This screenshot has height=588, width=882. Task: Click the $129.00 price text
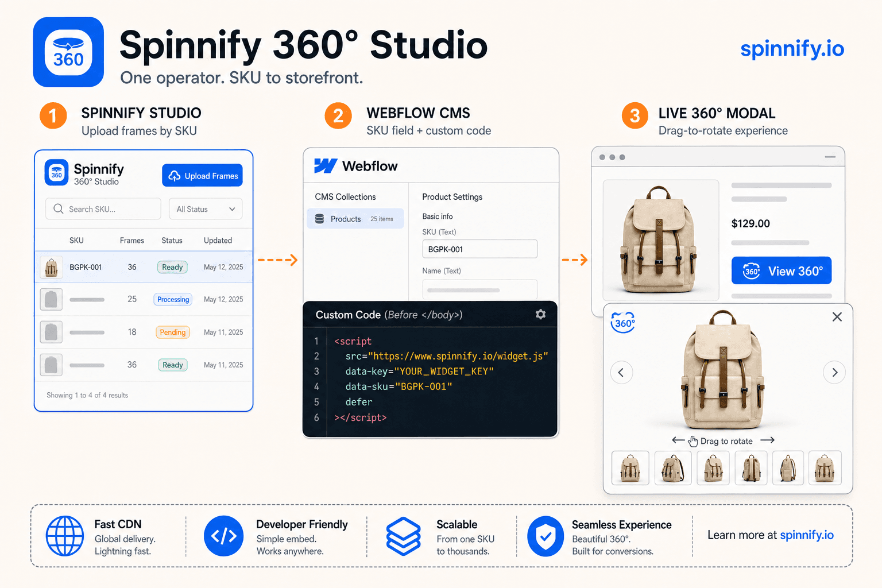pyautogui.click(x=751, y=223)
